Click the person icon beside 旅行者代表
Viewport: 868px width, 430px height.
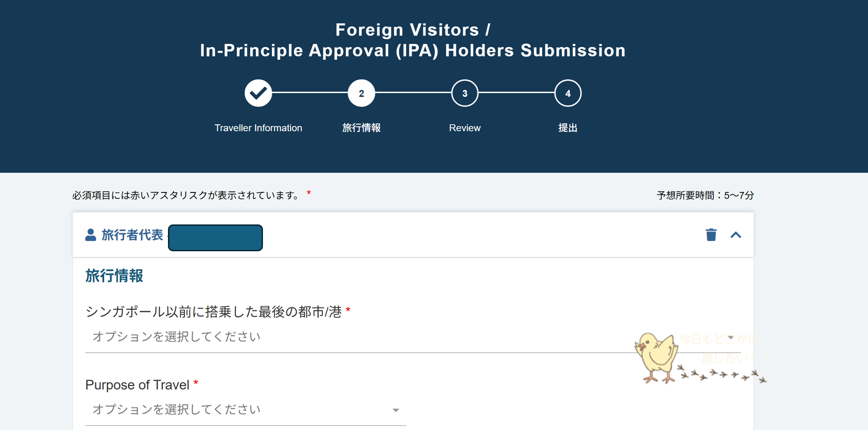coord(91,235)
